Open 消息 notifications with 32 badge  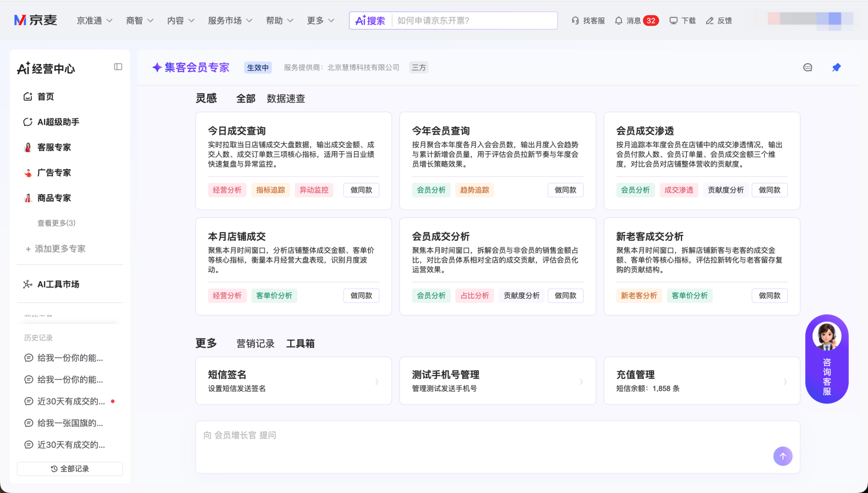click(x=636, y=21)
